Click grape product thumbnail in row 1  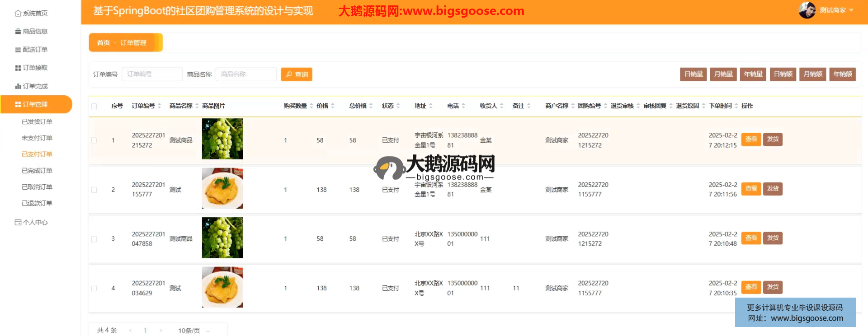tap(222, 139)
